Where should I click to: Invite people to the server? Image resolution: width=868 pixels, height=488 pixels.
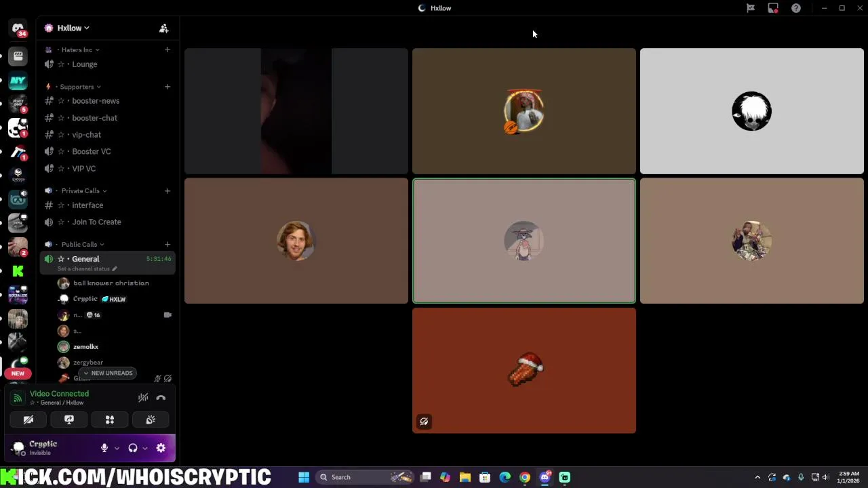tap(163, 28)
